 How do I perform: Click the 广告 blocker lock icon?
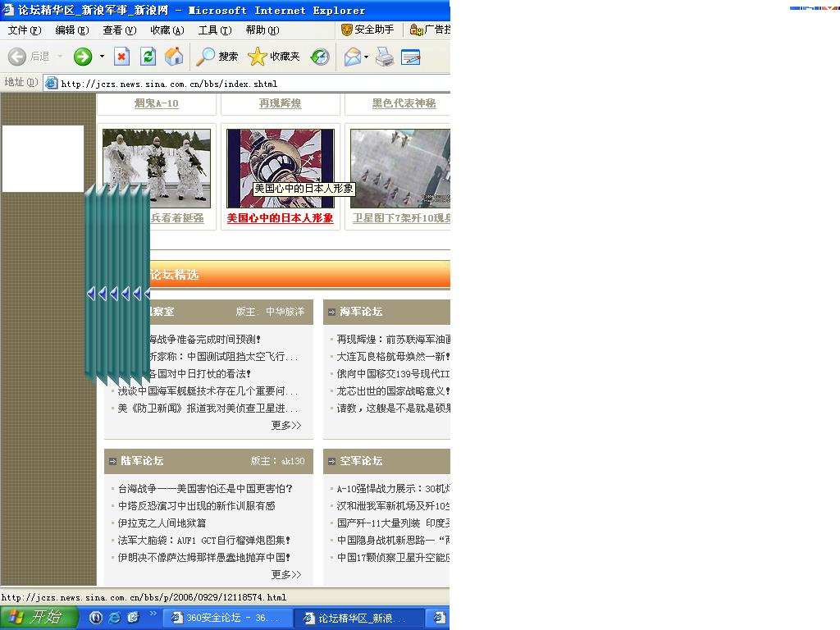pyautogui.click(x=416, y=30)
